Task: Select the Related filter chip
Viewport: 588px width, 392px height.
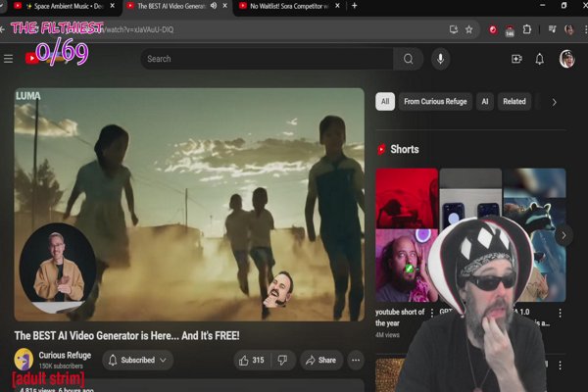Action: (514, 102)
